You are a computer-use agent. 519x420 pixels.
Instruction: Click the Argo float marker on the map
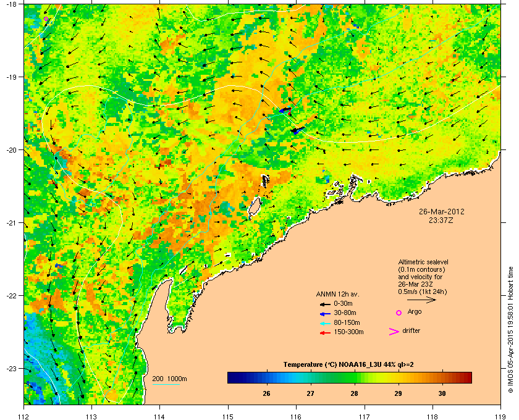click(x=46, y=19)
